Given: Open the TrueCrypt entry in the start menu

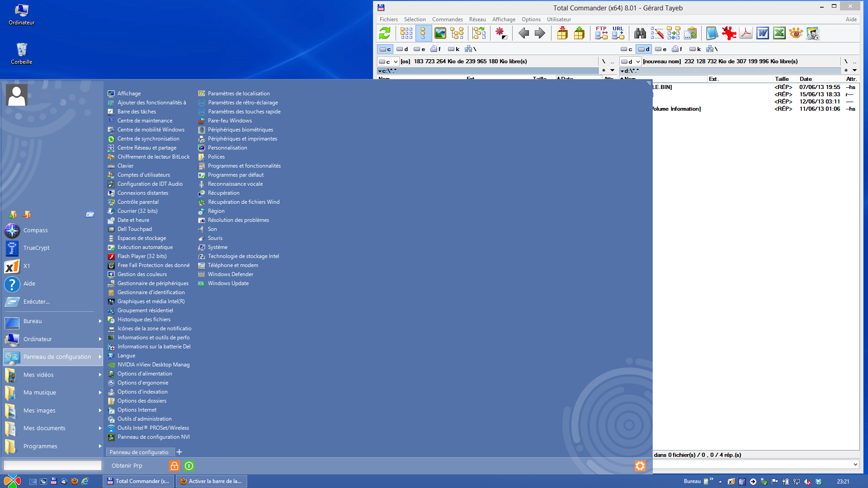Looking at the screenshot, I should (36, 248).
